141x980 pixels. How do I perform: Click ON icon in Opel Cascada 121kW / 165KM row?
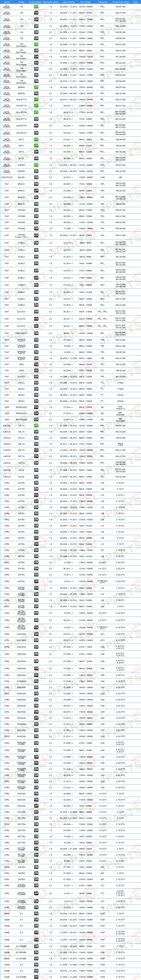[36, 634]
